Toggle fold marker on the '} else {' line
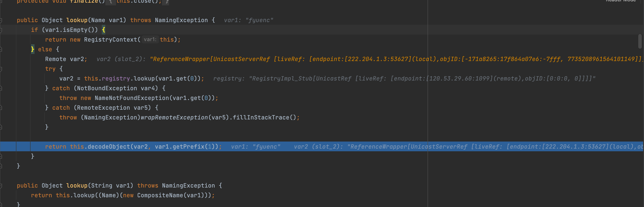 [x=1, y=50]
